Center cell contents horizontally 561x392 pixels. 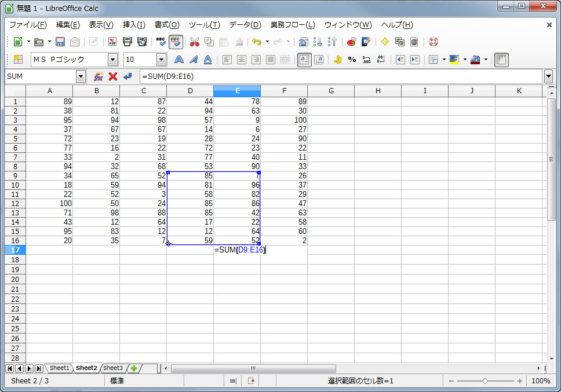[242, 60]
